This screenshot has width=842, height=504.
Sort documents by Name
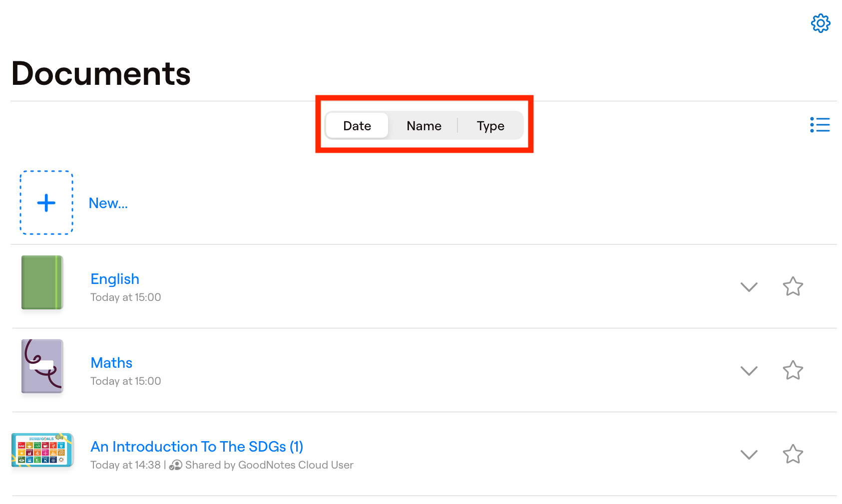point(423,126)
